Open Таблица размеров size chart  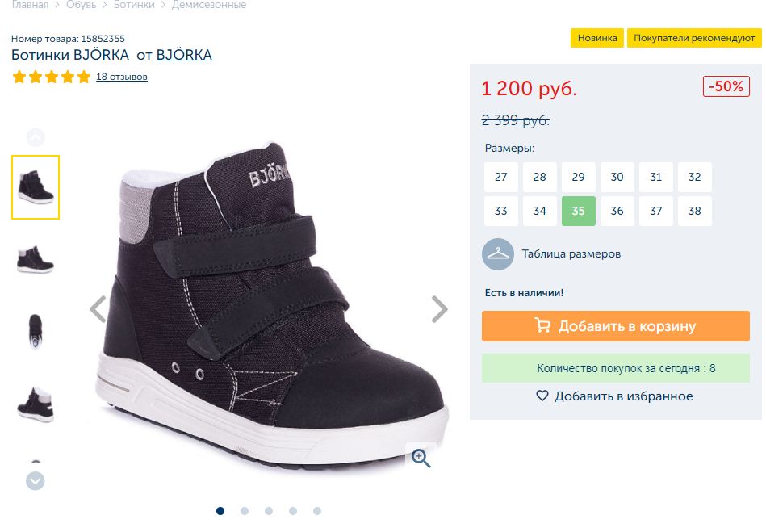point(571,254)
